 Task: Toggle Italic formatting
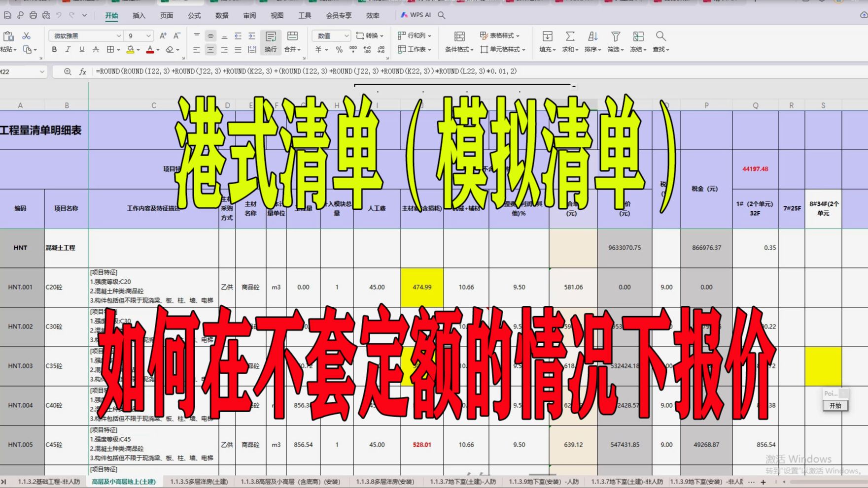(68, 49)
